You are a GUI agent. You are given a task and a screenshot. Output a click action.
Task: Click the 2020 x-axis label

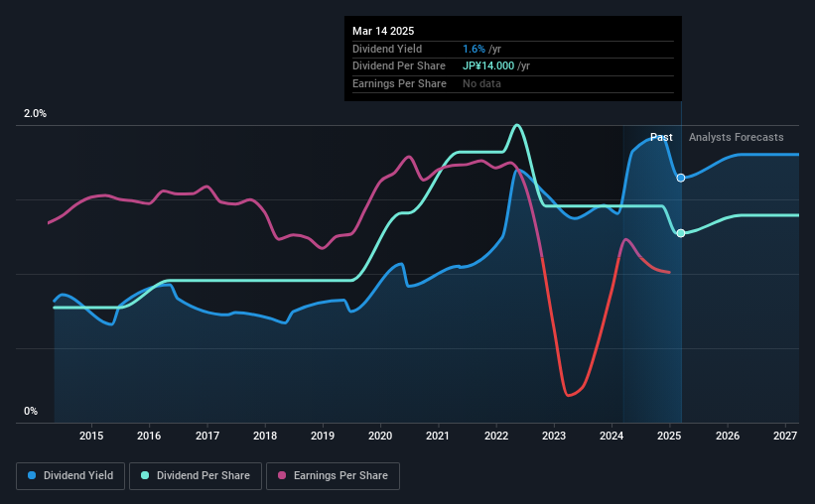pos(380,436)
